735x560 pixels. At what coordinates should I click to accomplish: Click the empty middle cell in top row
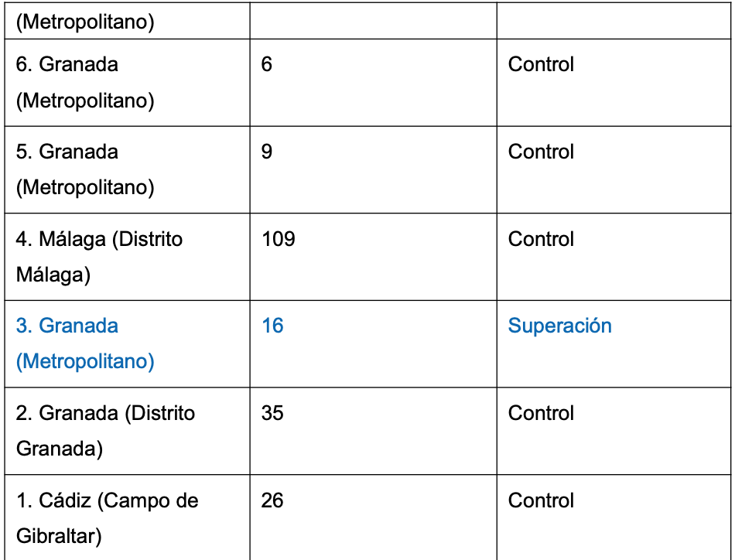click(373, 21)
